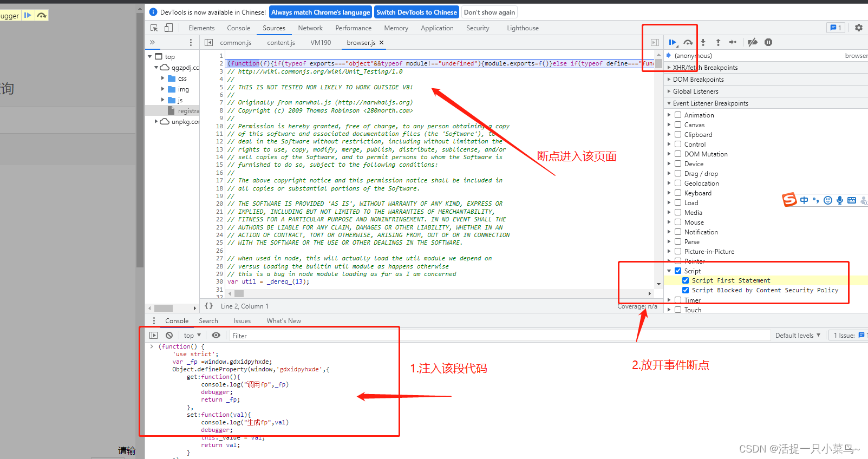Create live expression eye icon

pos(216,335)
